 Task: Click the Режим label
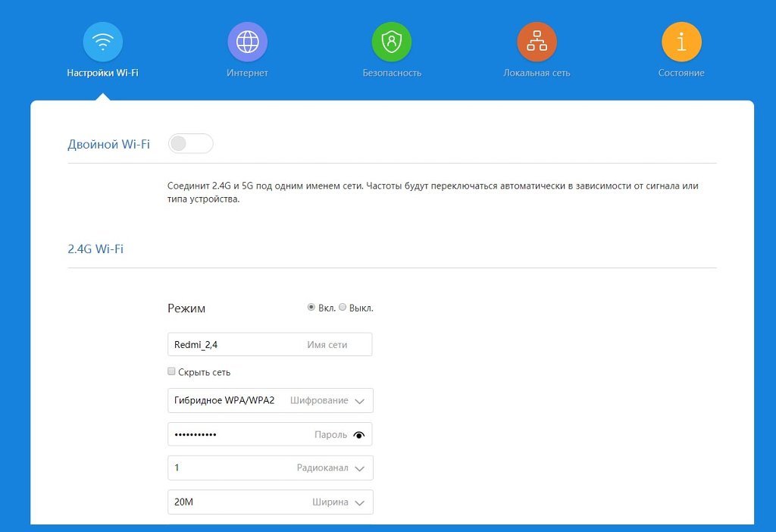click(186, 308)
